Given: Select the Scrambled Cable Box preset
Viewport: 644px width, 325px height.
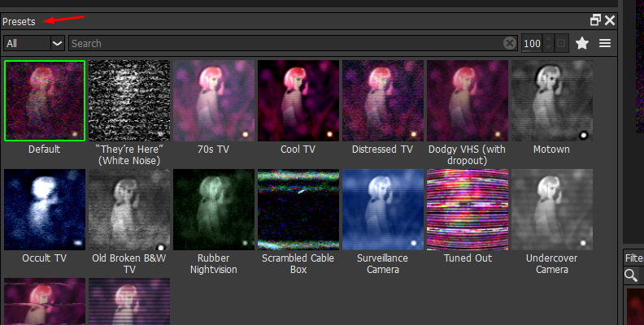Looking at the screenshot, I should (298, 210).
